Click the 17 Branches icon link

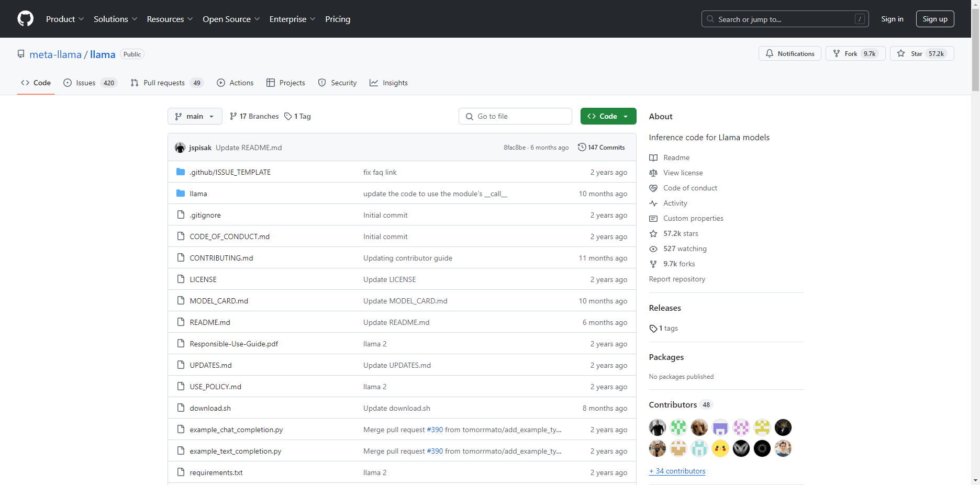pyautogui.click(x=233, y=116)
